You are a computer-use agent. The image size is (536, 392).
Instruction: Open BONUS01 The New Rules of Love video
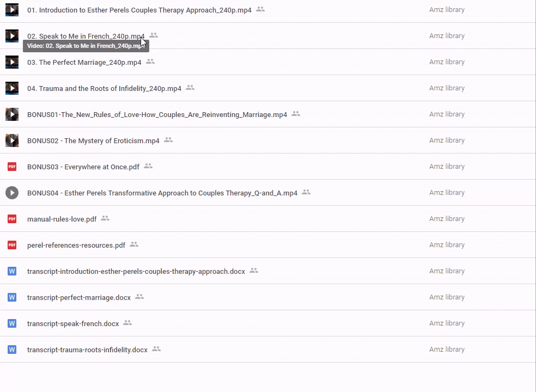pos(157,114)
